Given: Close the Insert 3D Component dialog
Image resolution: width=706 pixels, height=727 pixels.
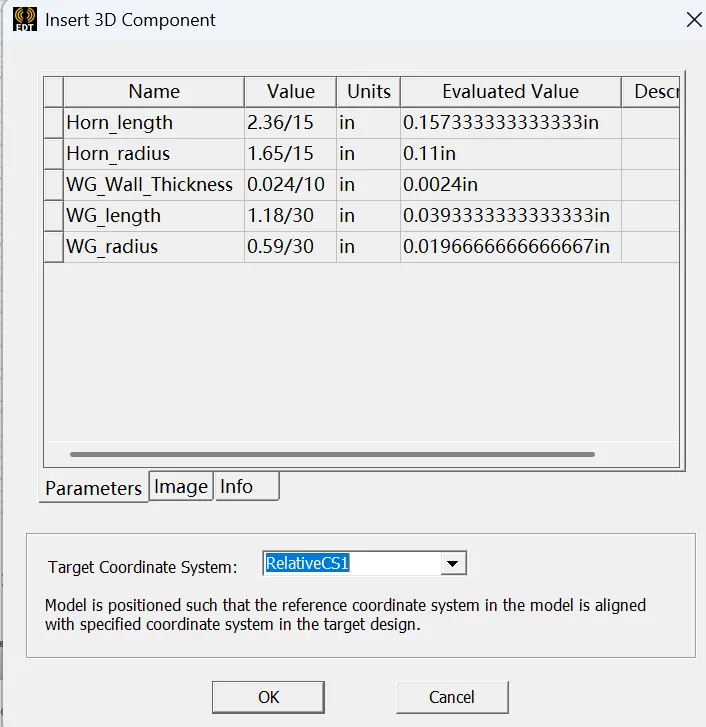Looking at the screenshot, I should click(x=693, y=19).
